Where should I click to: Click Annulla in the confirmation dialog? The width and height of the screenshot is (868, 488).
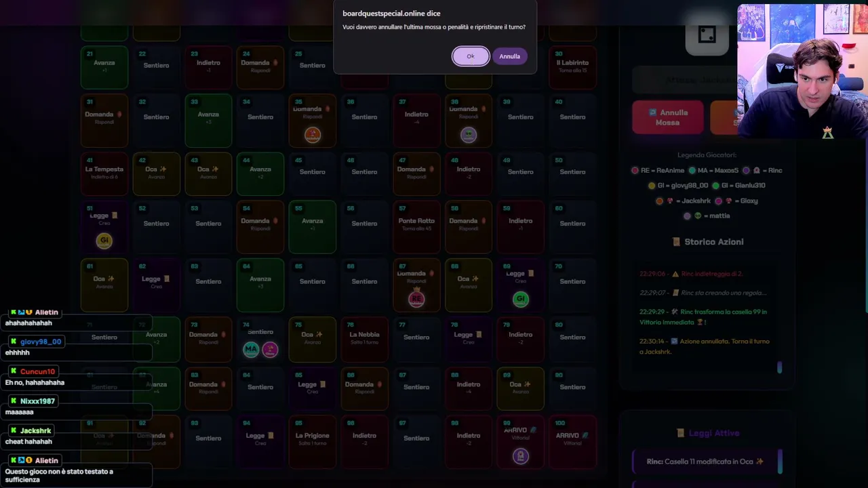[x=509, y=56]
